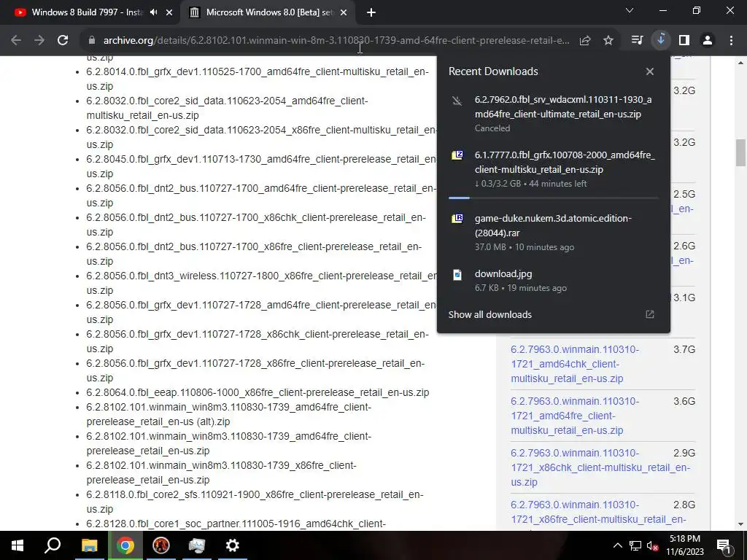
Task: Open the Chrome profile menu
Action: 708,41
